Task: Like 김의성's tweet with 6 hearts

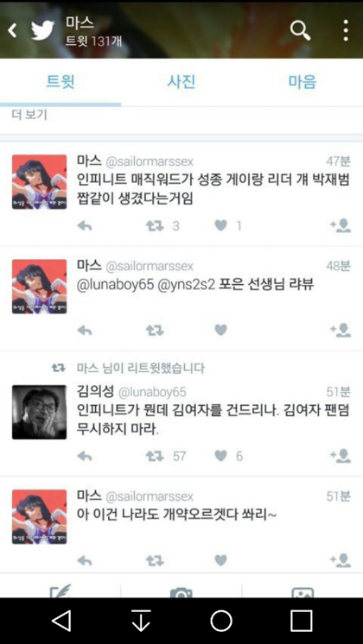Action: pyautogui.click(x=220, y=456)
